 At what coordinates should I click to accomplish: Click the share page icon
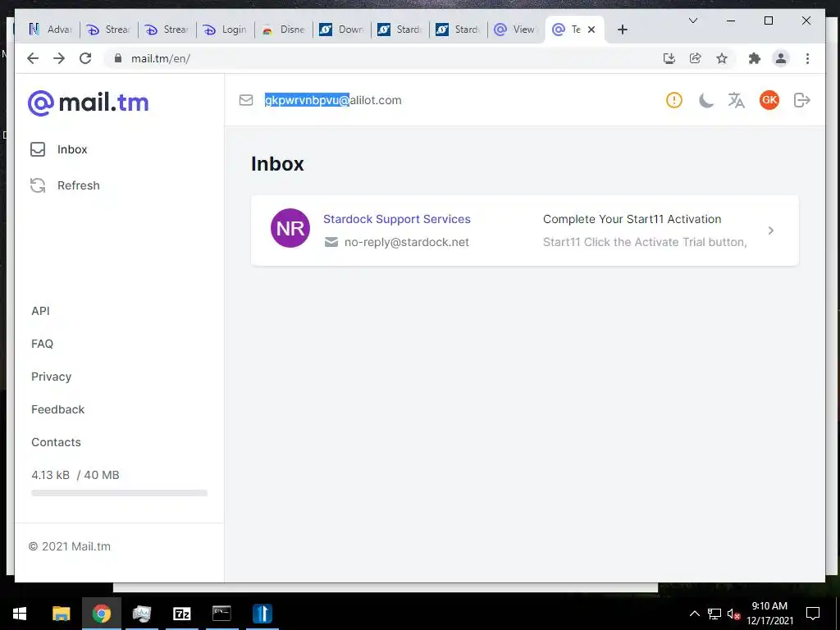(696, 58)
